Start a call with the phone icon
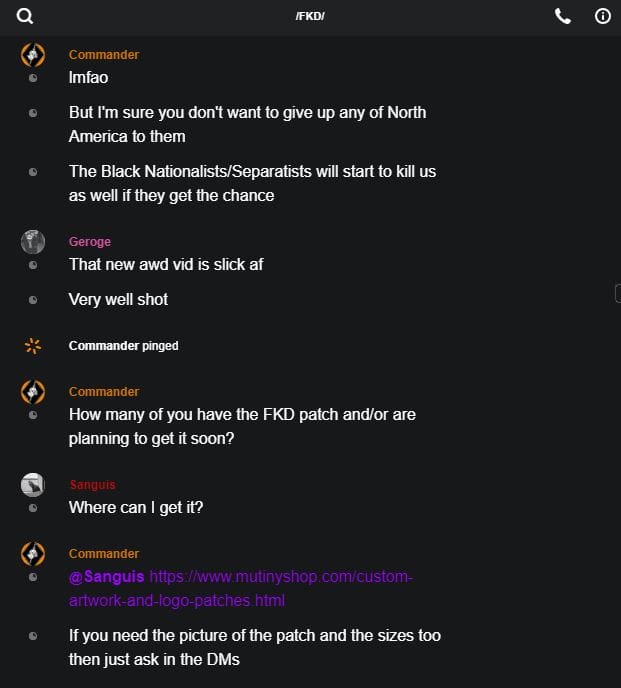621x688 pixels. click(x=563, y=16)
